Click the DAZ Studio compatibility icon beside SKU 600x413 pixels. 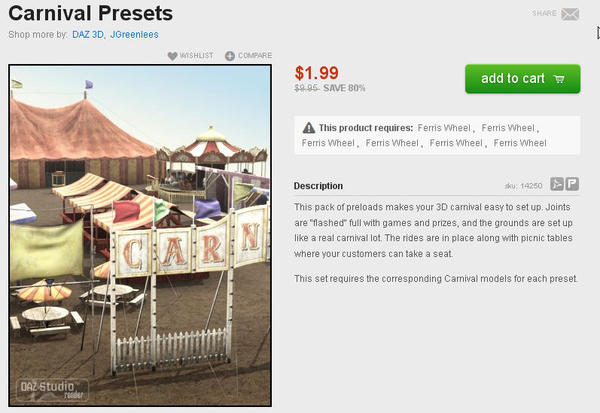557,184
